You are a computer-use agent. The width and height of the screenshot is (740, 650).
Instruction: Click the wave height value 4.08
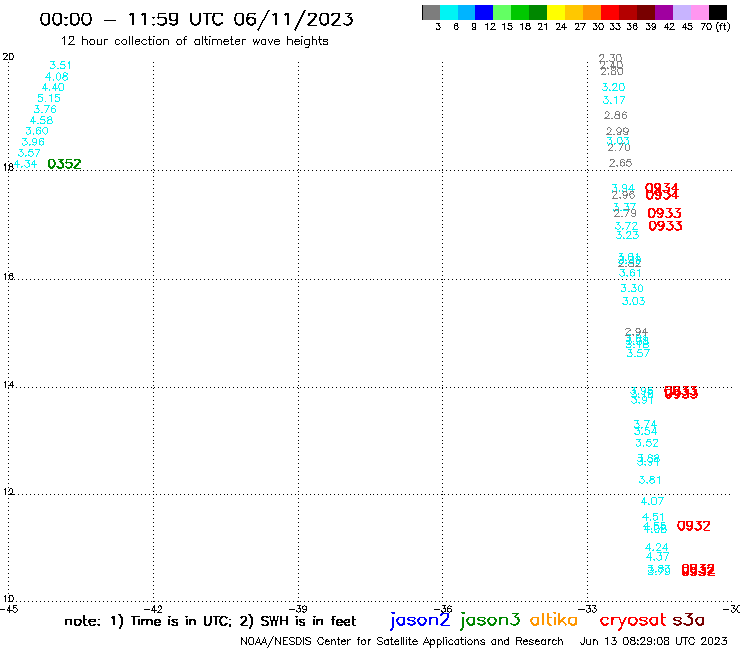coord(57,76)
